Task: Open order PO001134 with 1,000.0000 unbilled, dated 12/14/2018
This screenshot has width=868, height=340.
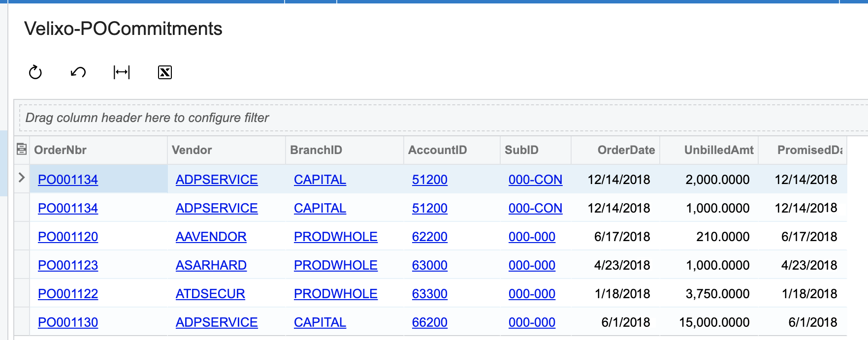Action: [x=68, y=208]
